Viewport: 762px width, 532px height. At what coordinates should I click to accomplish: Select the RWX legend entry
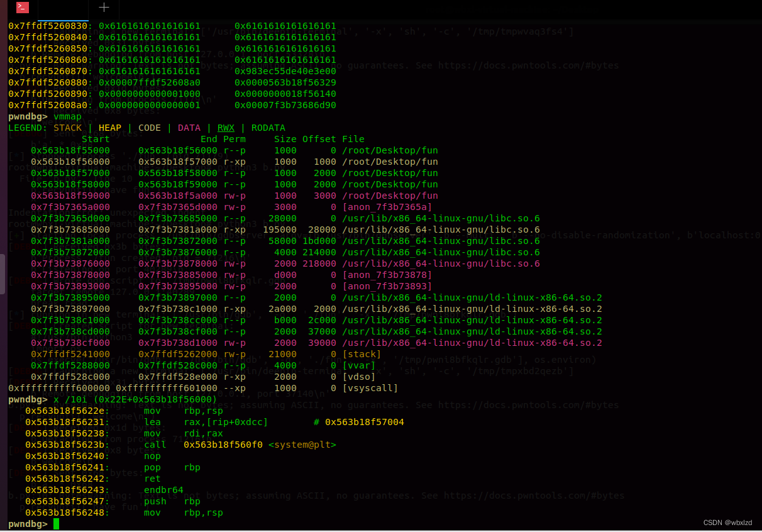click(226, 128)
